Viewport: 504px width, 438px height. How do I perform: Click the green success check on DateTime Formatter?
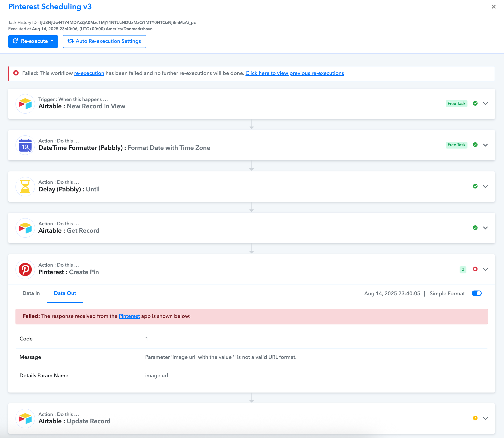click(x=475, y=145)
